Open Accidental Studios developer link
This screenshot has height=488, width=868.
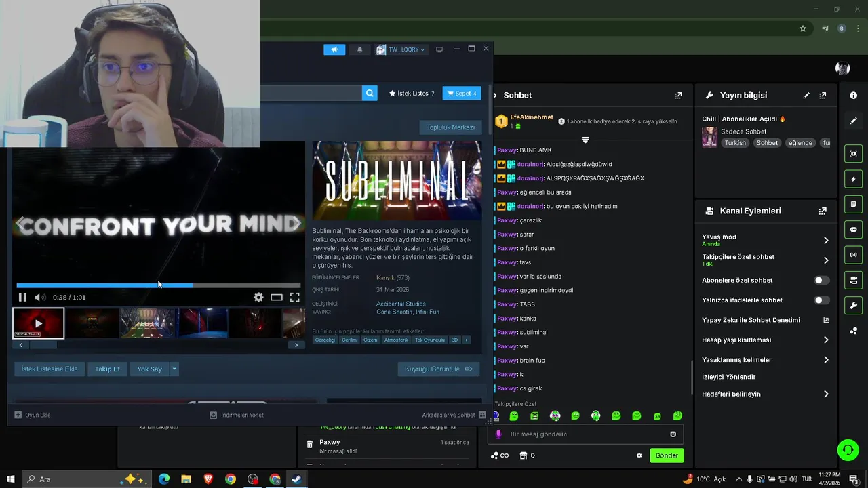point(401,304)
